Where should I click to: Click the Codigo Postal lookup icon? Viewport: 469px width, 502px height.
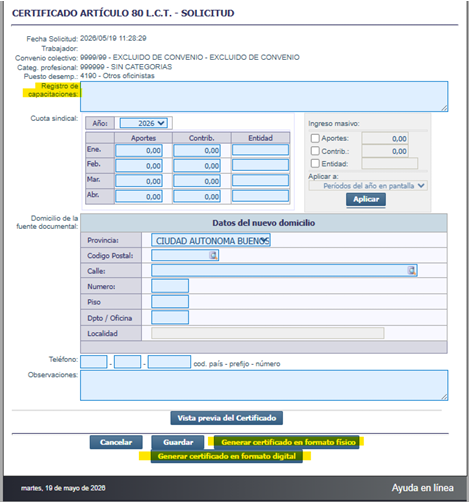pyautogui.click(x=213, y=255)
